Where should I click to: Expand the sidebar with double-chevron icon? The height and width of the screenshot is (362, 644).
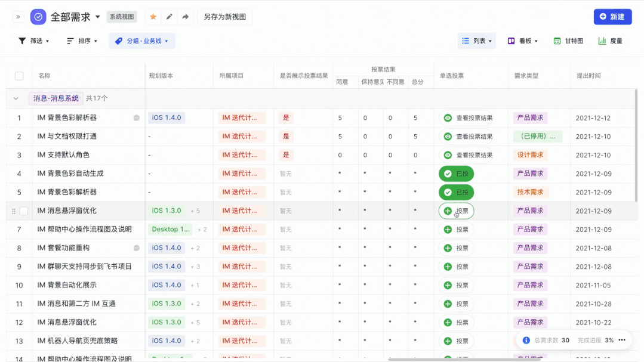click(18, 17)
